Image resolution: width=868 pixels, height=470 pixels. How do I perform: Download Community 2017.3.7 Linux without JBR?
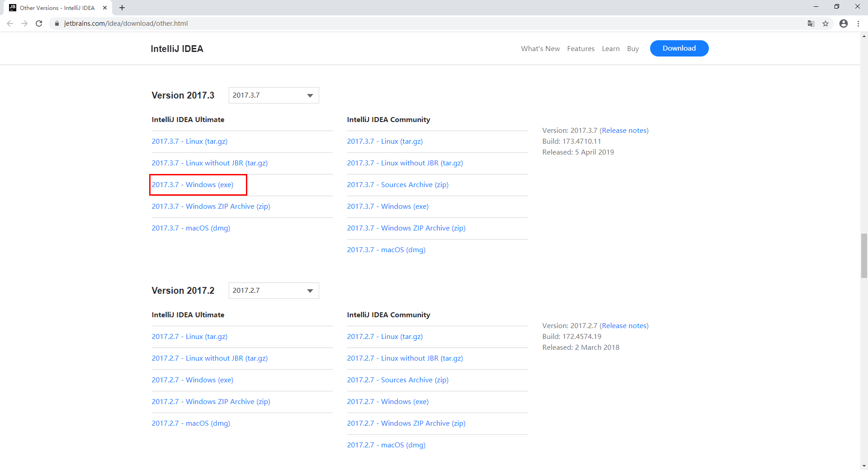tap(405, 163)
